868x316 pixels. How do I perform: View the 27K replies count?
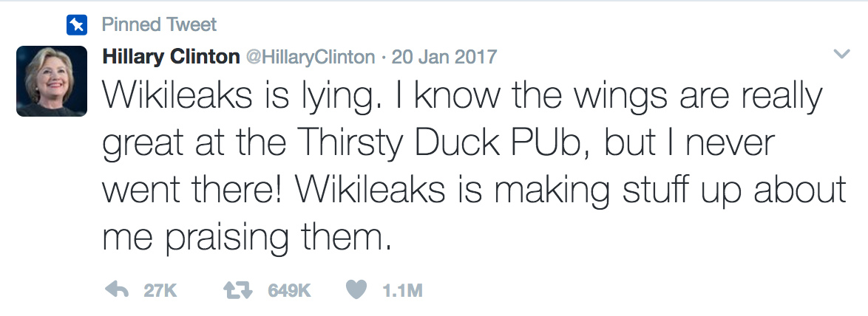(x=160, y=290)
